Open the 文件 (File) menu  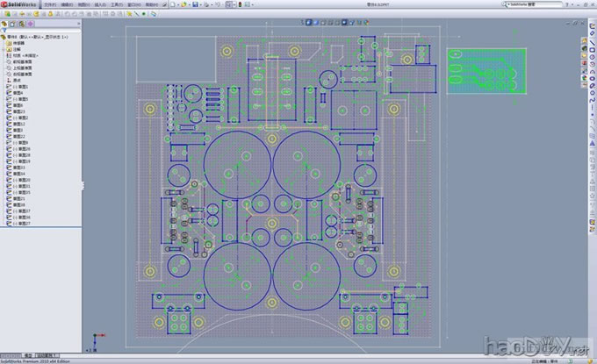point(49,4)
